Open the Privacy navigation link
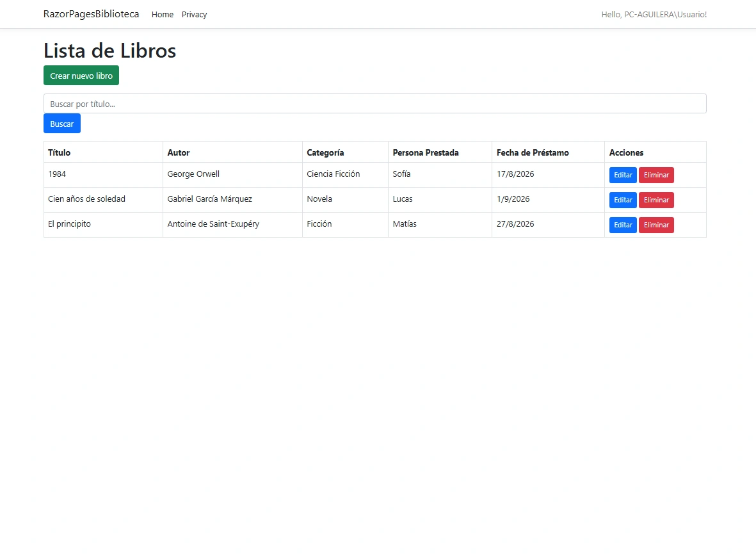This screenshot has height=554, width=756. (195, 15)
